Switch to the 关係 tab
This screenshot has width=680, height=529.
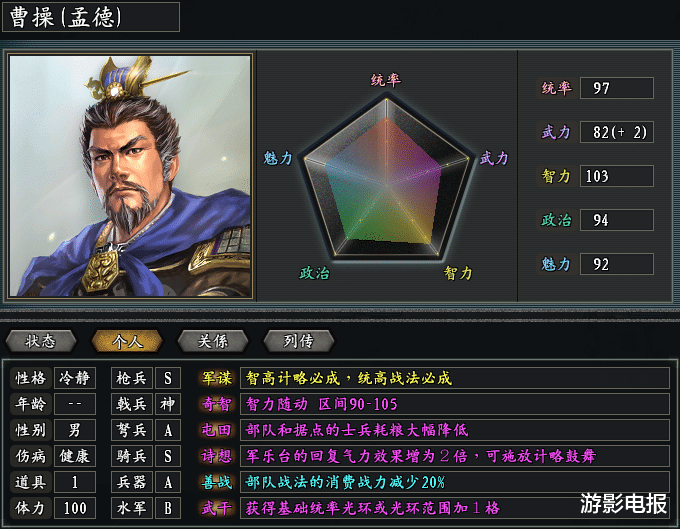pyautogui.click(x=213, y=341)
